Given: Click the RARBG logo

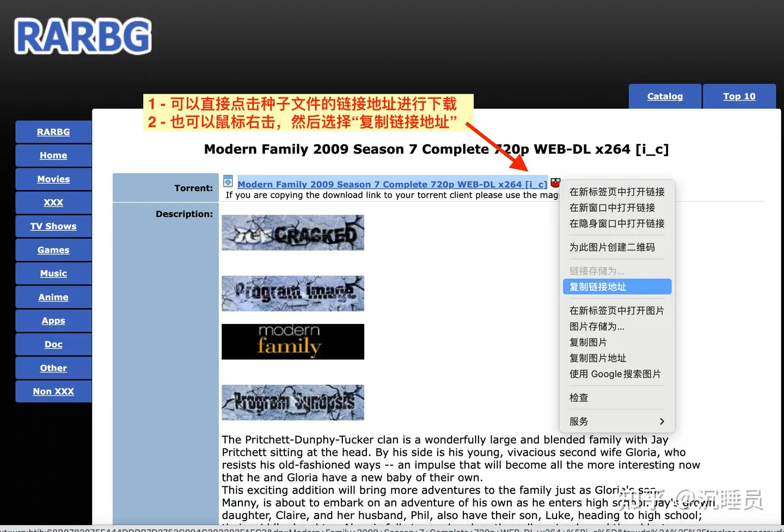Looking at the screenshot, I should pos(83,36).
